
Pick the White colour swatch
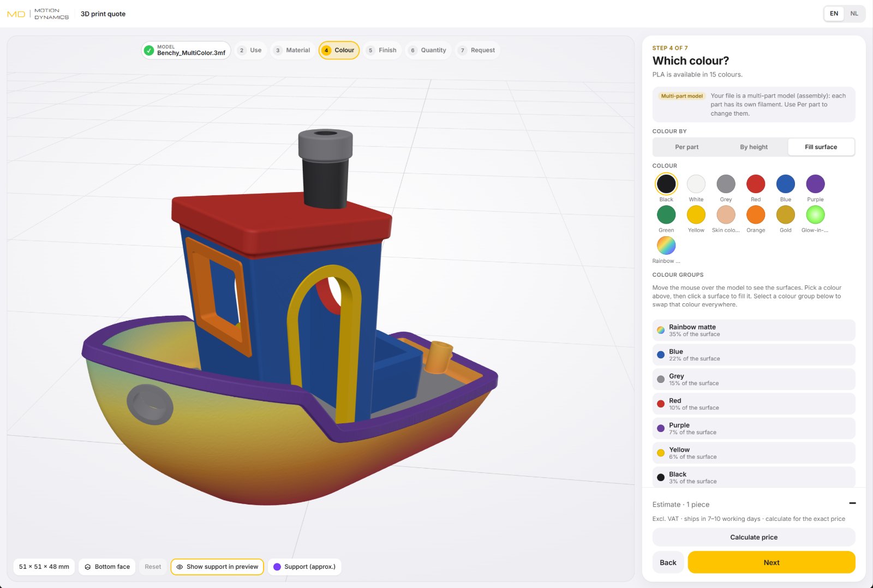point(696,184)
